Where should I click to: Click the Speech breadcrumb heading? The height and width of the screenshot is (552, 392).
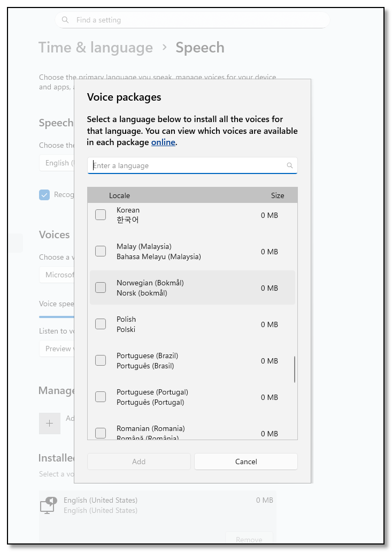tap(200, 48)
